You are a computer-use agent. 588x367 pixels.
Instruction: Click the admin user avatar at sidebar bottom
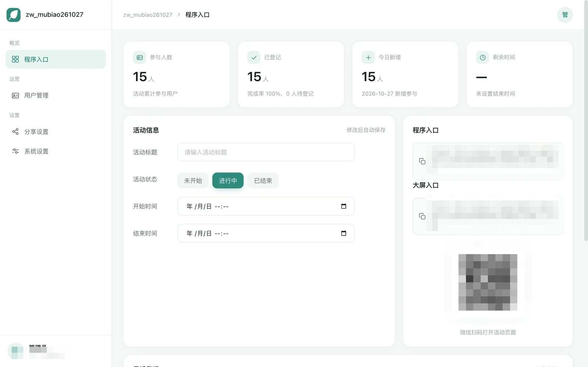[x=15, y=351]
